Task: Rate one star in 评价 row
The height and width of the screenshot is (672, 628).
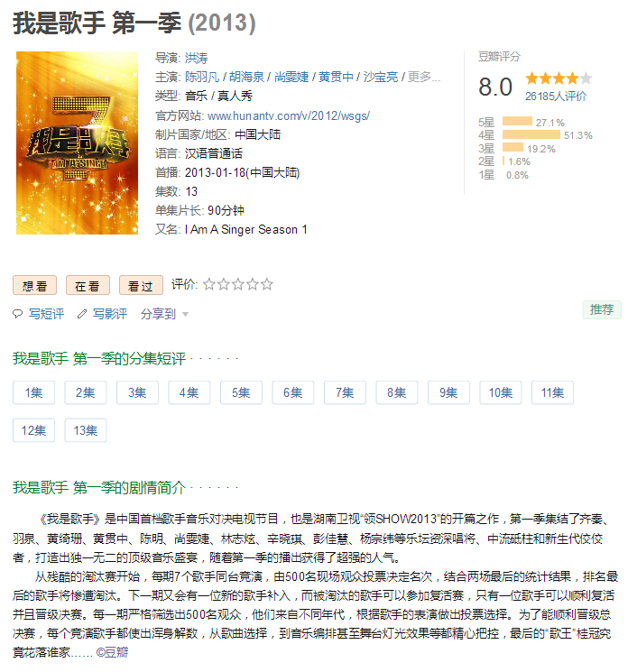Action: [209, 284]
